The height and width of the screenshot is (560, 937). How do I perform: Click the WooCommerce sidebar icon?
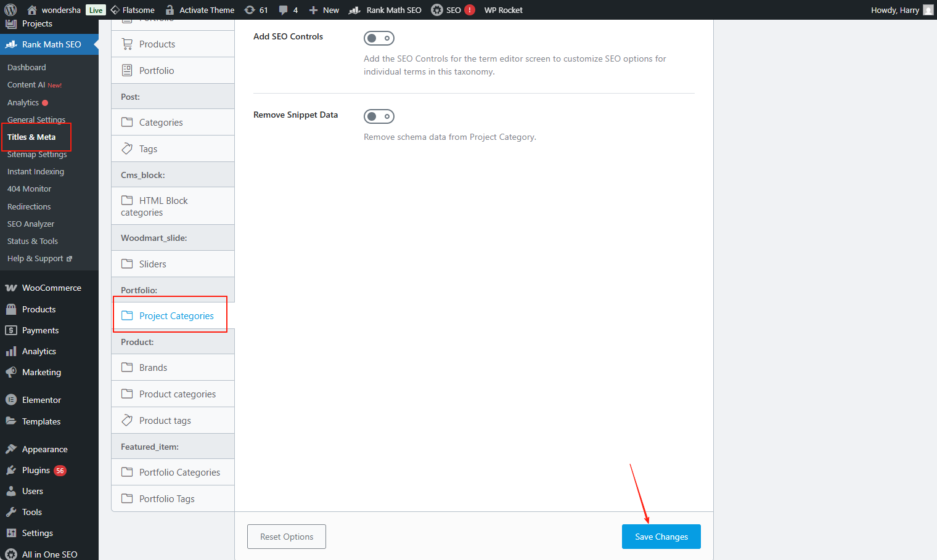click(x=11, y=288)
